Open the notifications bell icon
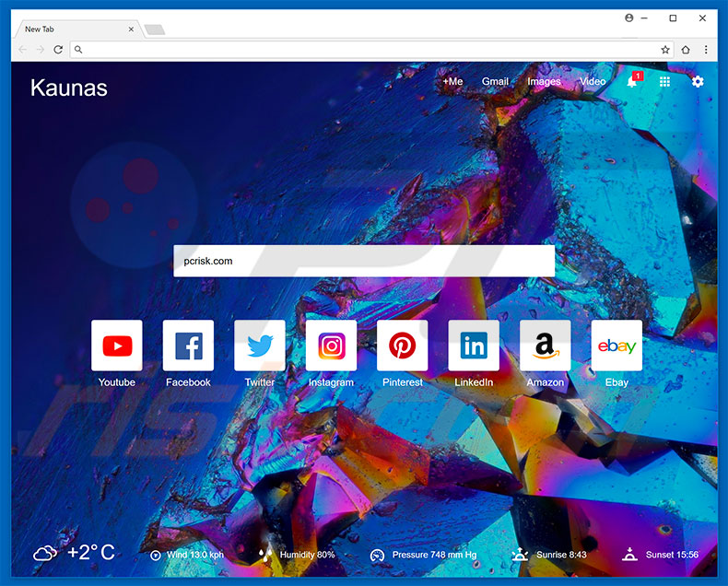The height and width of the screenshot is (586, 728). click(x=633, y=80)
